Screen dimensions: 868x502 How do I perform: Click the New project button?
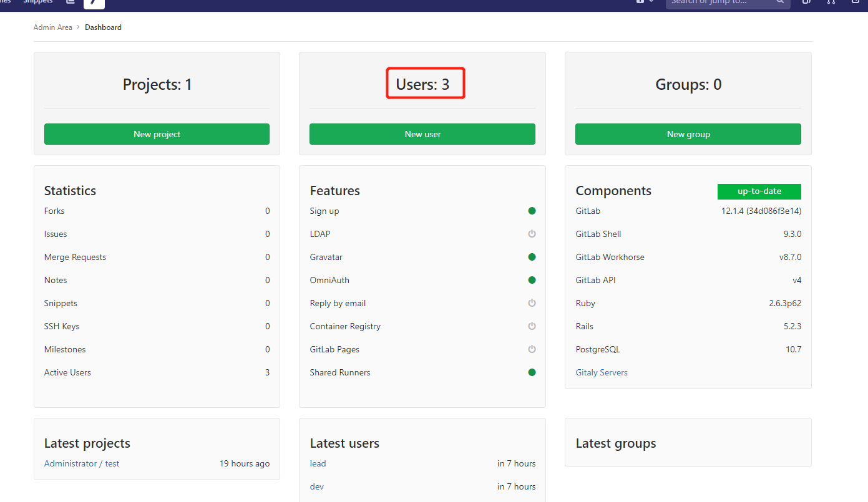[157, 134]
